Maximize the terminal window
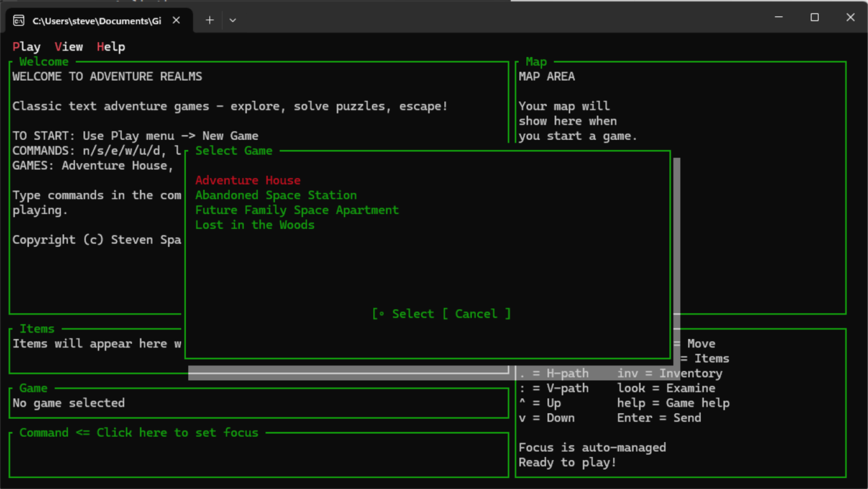This screenshot has height=489, width=868. click(815, 17)
